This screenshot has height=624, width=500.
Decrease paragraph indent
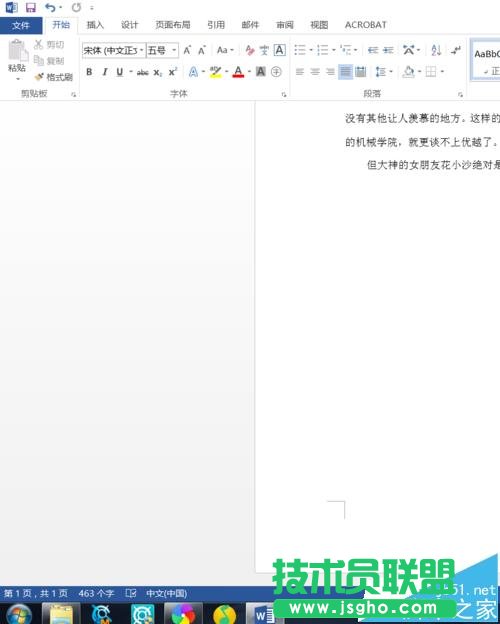(x=373, y=50)
